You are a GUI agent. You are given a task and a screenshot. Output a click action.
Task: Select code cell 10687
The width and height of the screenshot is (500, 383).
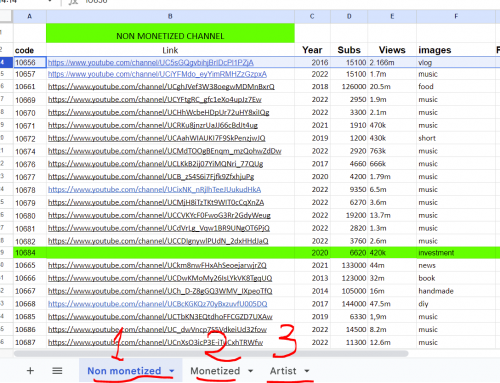click(30, 342)
